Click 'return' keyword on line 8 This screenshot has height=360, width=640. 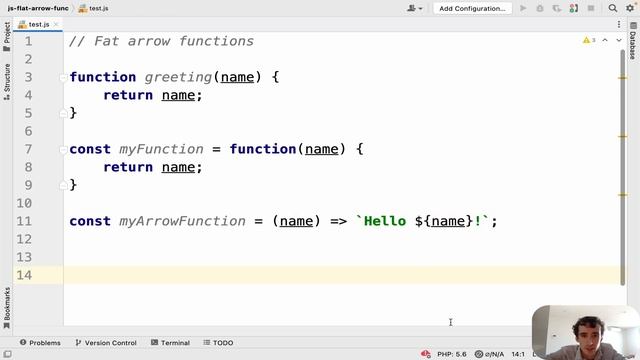point(128,167)
